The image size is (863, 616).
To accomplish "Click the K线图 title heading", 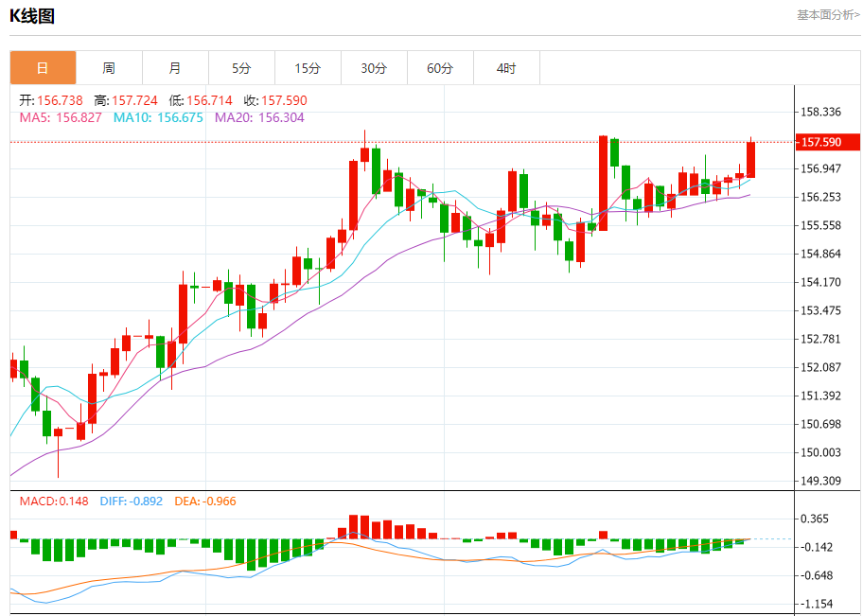I will click(x=32, y=15).
